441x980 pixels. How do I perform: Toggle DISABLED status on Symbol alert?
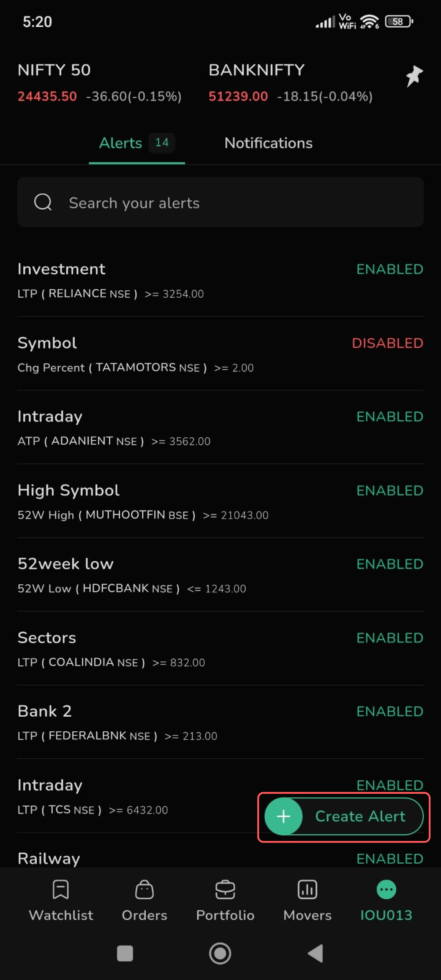pos(387,343)
